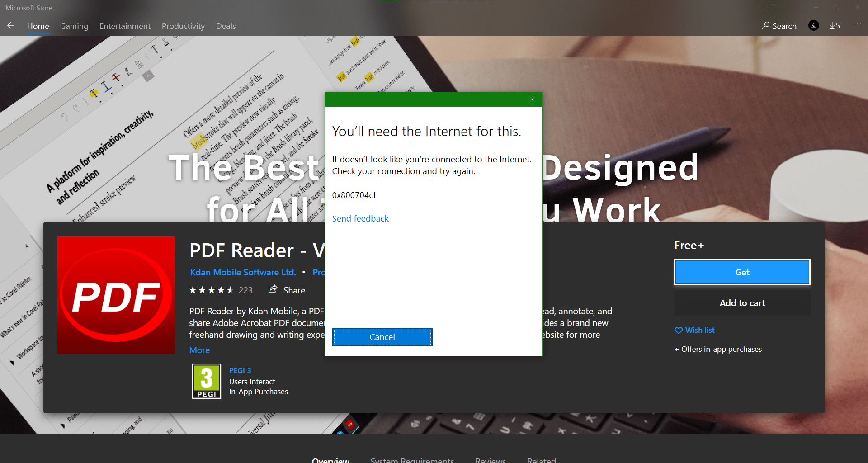
Task: Maximize or restore the Microsoft Store window
Action: pos(837,8)
